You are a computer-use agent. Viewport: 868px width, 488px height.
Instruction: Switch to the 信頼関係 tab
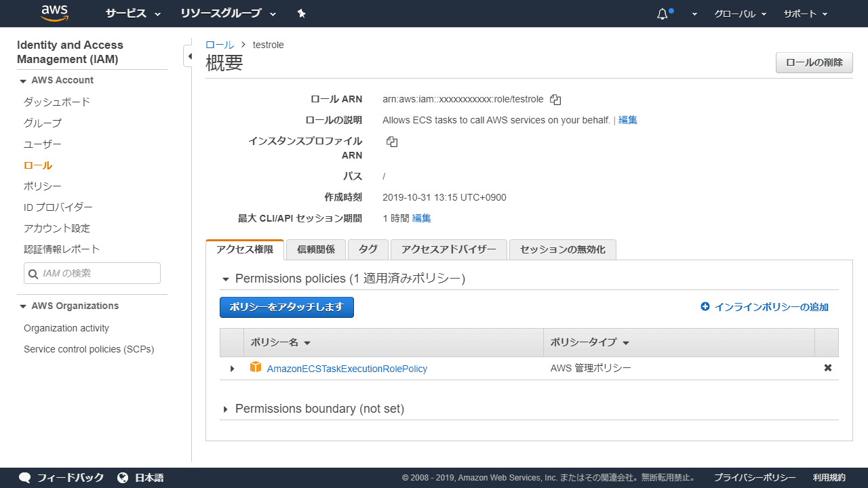coord(316,249)
